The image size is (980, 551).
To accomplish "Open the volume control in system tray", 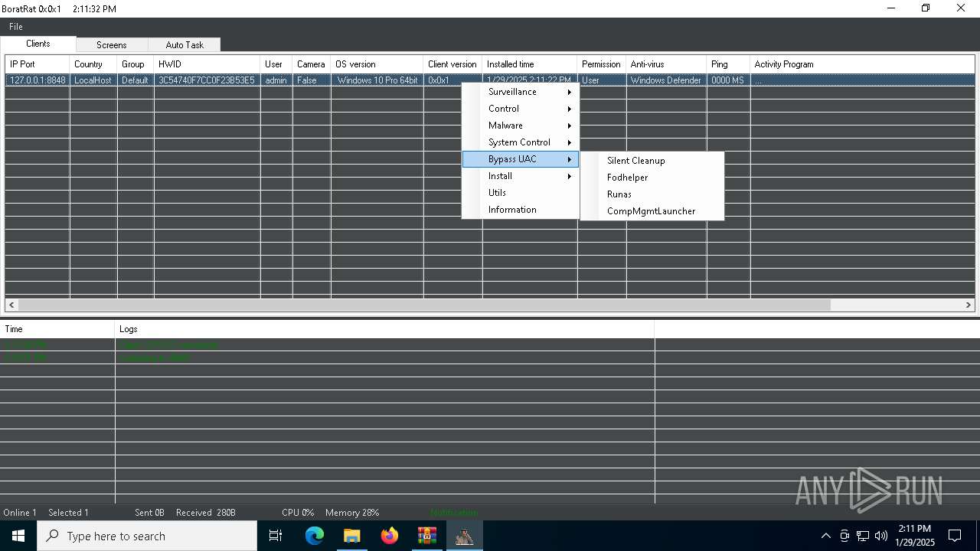I will (x=881, y=536).
